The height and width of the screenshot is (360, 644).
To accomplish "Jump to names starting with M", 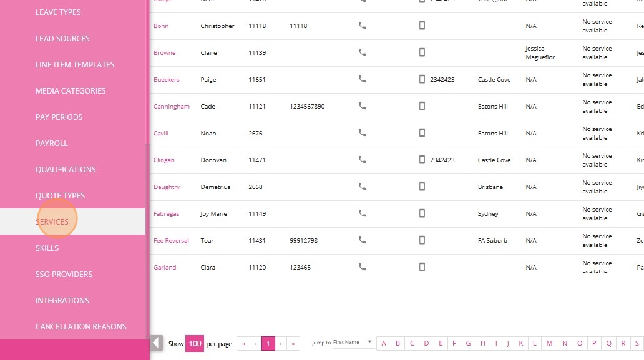I will pos(549,343).
